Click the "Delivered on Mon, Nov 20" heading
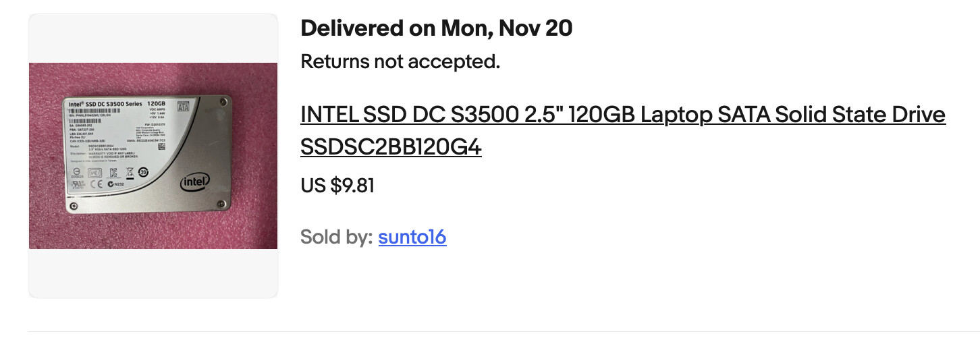This screenshot has width=980, height=359. pyautogui.click(x=436, y=28)
